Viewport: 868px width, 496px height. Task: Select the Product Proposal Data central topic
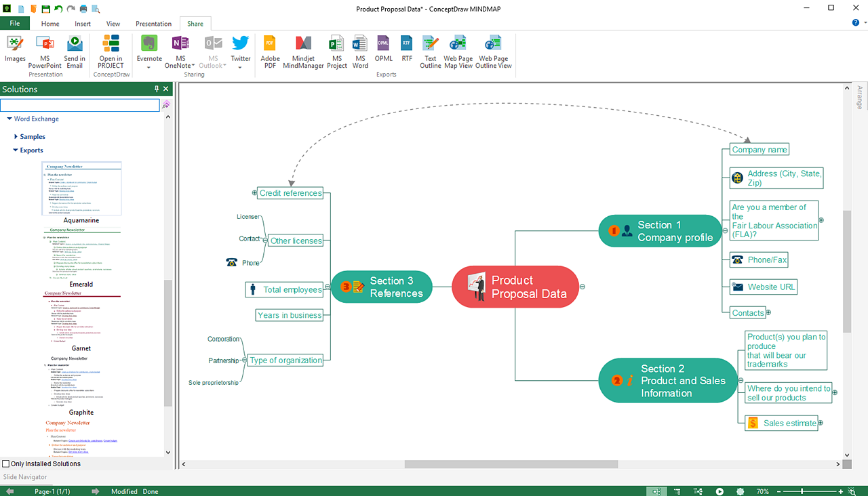(x=515, y=287)
